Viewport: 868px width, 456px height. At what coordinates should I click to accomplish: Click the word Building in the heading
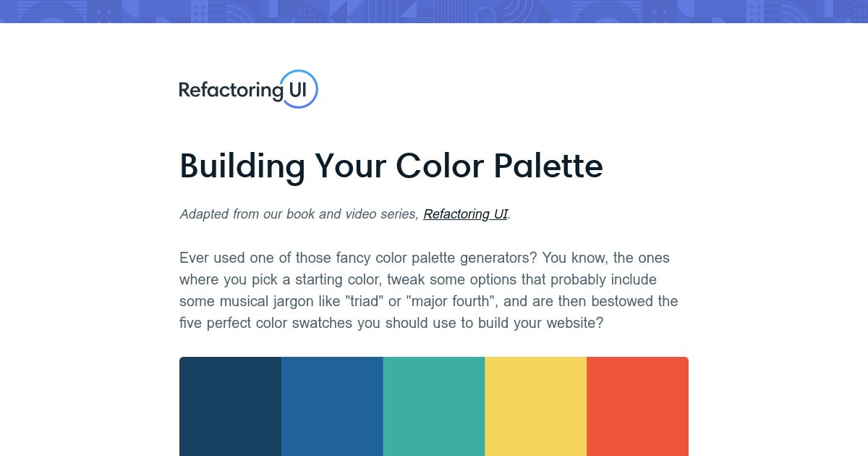pos(242,167)
